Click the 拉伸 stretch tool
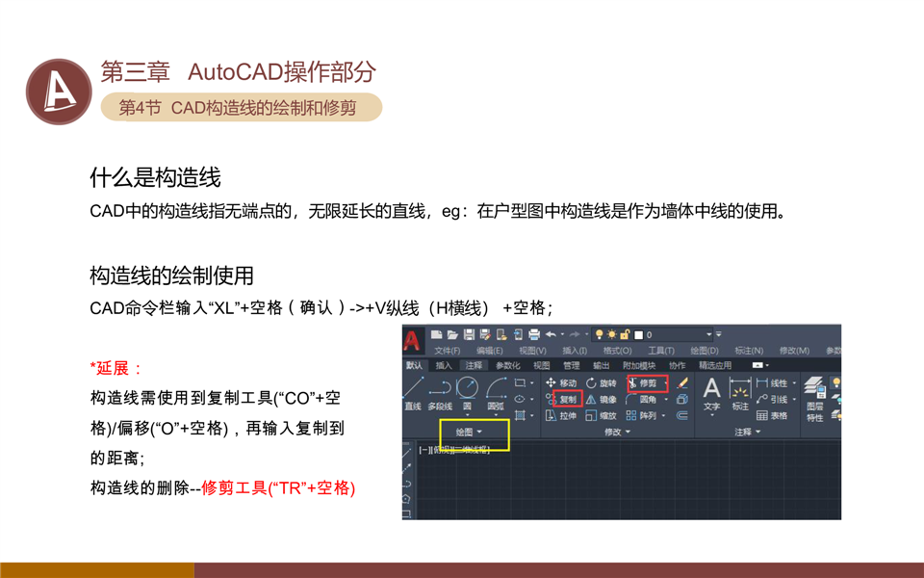 (561, 416)
